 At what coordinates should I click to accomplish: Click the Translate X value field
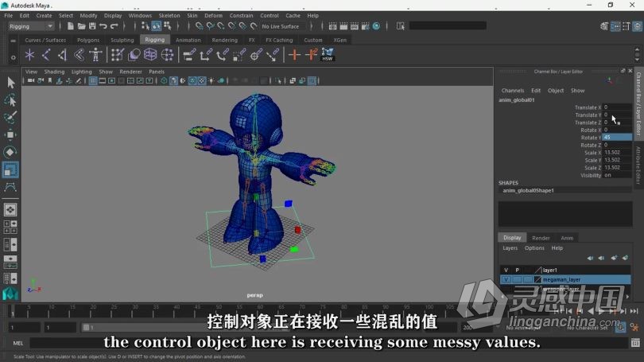(616, 107)
